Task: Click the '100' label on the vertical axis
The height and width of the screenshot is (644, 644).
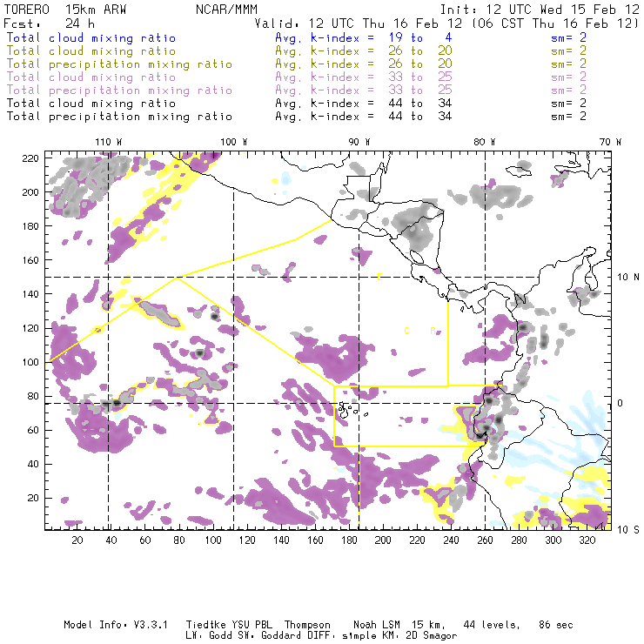Action: click(30, 362)
